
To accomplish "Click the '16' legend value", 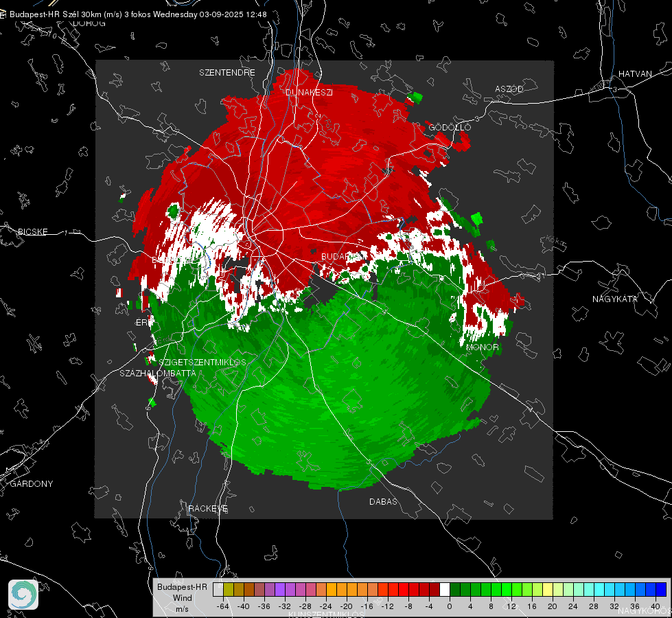I will (532, 606).
